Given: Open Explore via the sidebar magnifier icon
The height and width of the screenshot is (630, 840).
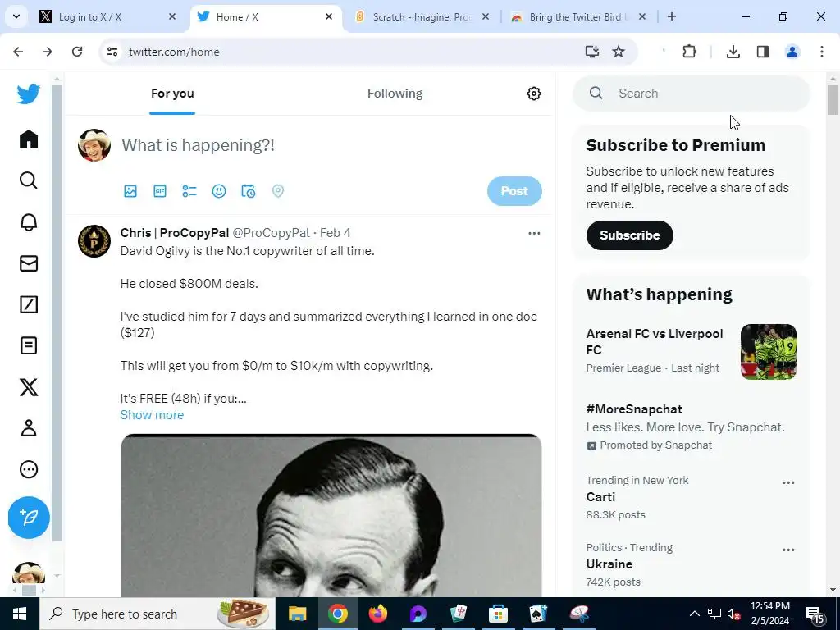Looking at the screenshot, I should pyautogui.click(x=29, y=180).
